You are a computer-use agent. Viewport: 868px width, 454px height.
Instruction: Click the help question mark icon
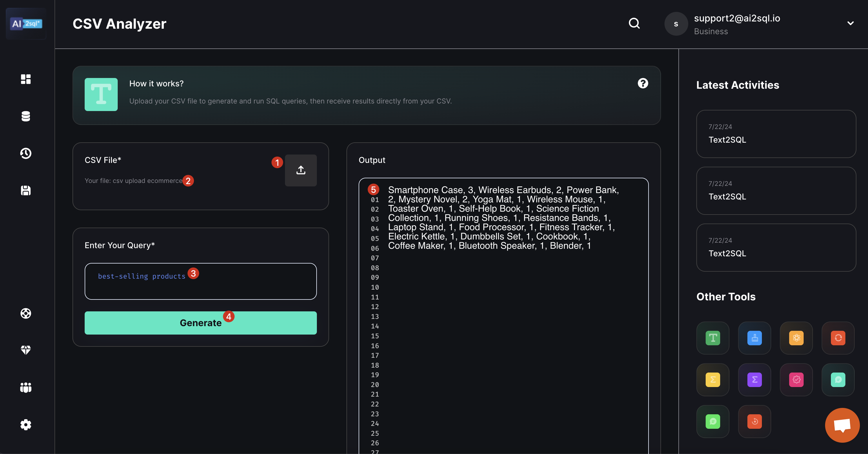(x=642, y=83)
